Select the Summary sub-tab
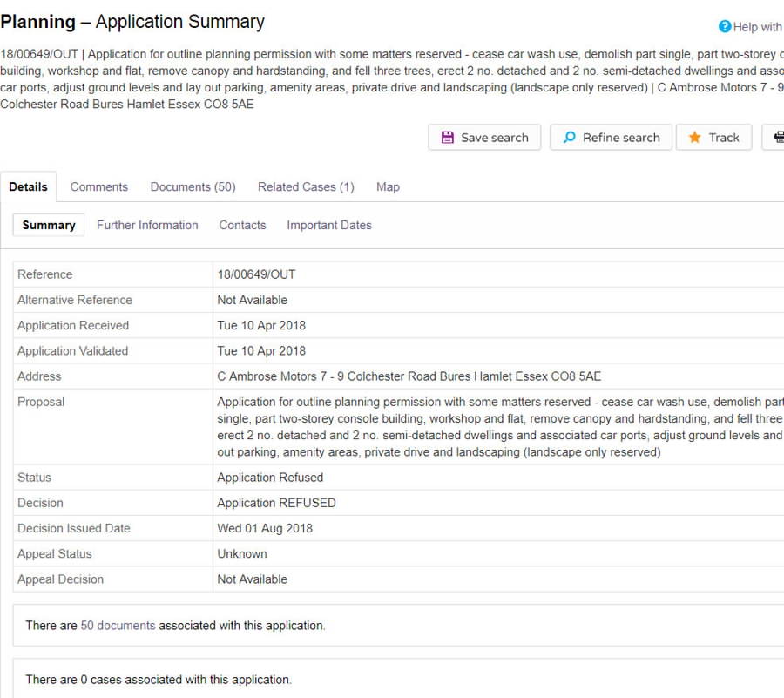 pos(49,225)
